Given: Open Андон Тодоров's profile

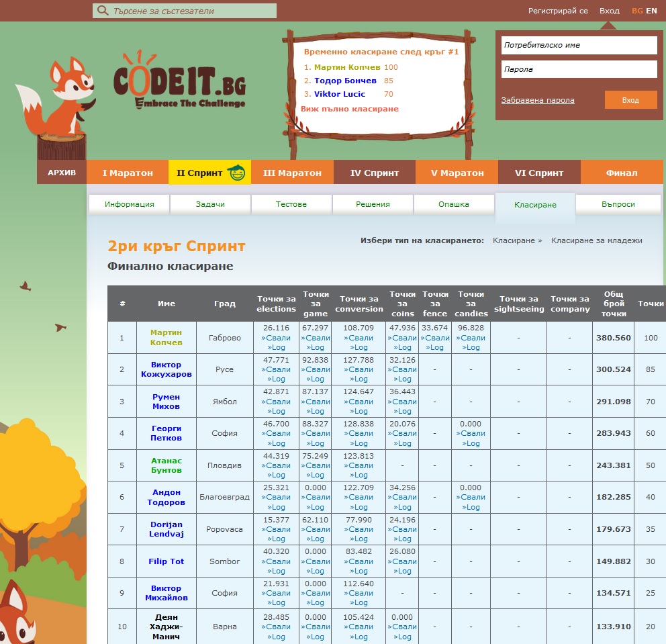Looking at the screenshot, I should (166, 497).
